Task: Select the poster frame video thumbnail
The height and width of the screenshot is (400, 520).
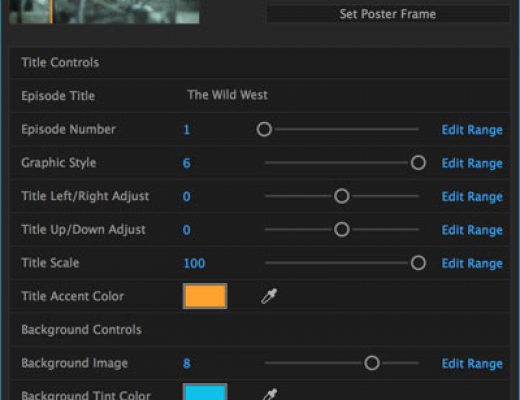Action: (x=104, y=12)
